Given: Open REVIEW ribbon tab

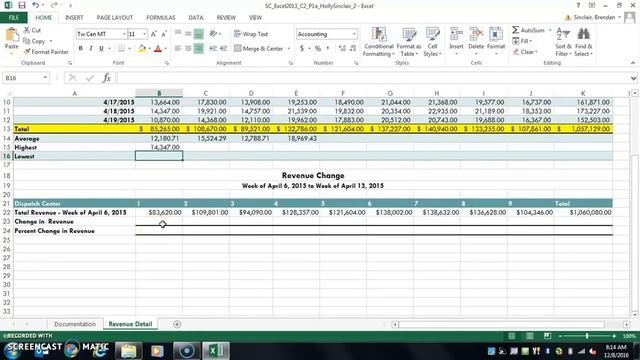Looking at the screenshot, I should [226, 18].
